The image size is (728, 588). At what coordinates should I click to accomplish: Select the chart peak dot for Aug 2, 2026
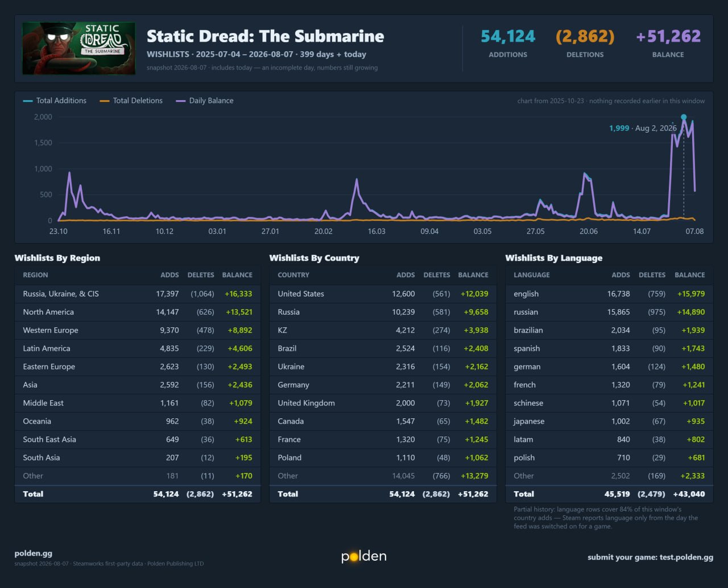[x=684, y=117]
